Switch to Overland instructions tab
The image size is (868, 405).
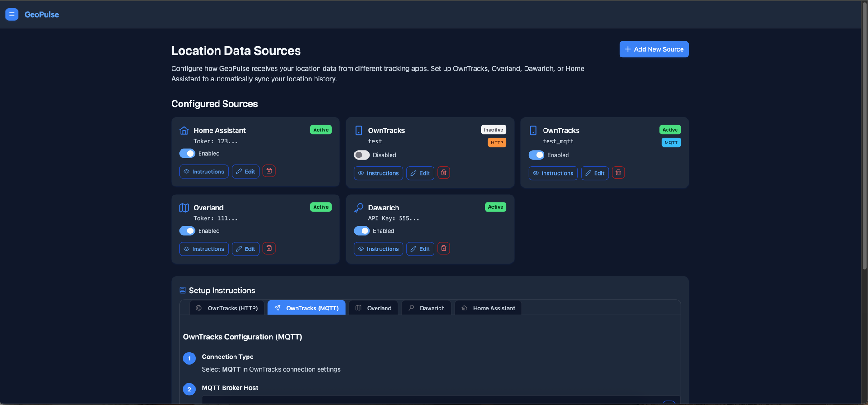pyautogui.click(x=373, y=308)
